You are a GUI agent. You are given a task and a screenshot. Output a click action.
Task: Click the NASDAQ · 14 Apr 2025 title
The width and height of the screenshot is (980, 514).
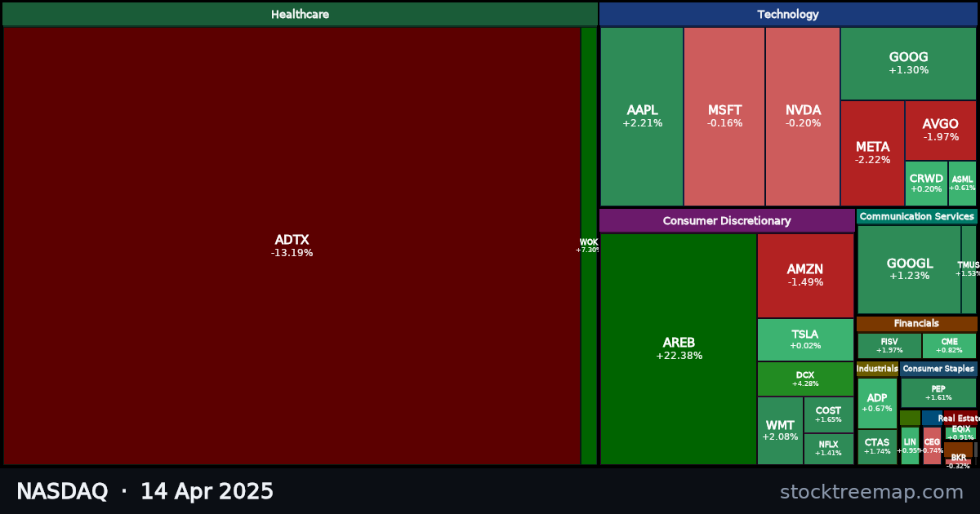tap(145, 492)
